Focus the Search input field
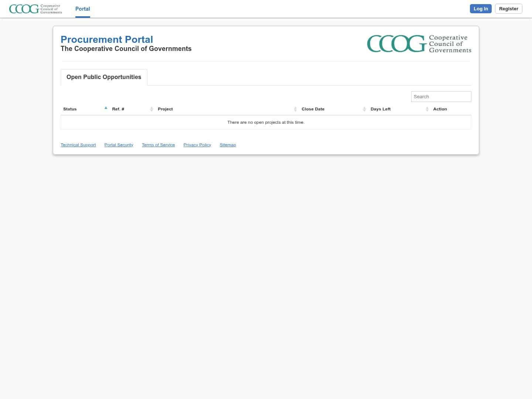Image resolution: width=532 pixels, height=399 pixels. pos(441,97)
